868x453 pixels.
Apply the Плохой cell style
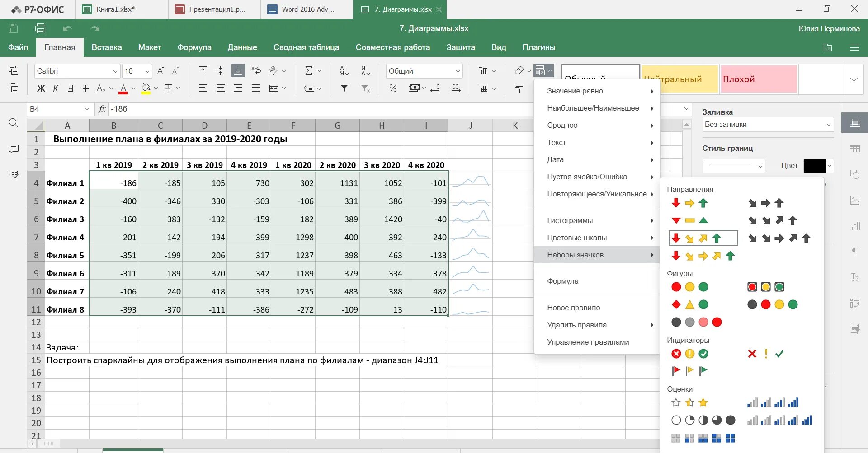click(x=759, y=79)
